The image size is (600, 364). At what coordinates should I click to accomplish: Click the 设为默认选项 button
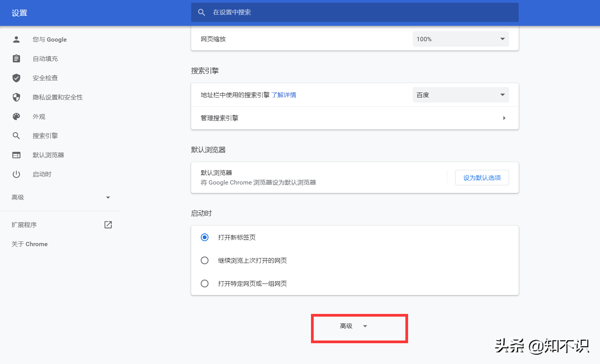coord(482,178)
